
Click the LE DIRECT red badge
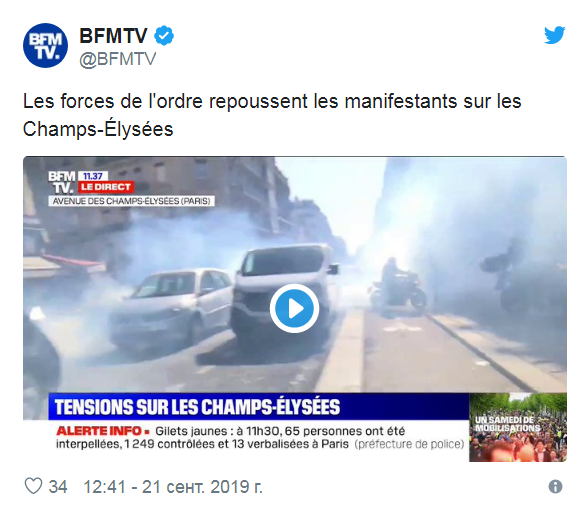tap(106, 187)
